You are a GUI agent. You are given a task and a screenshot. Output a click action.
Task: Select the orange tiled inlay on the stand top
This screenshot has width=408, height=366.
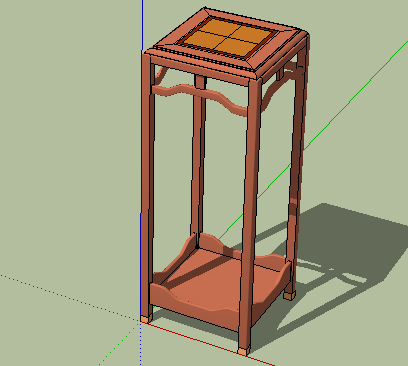pyautogui.click(x=229, y=37)
